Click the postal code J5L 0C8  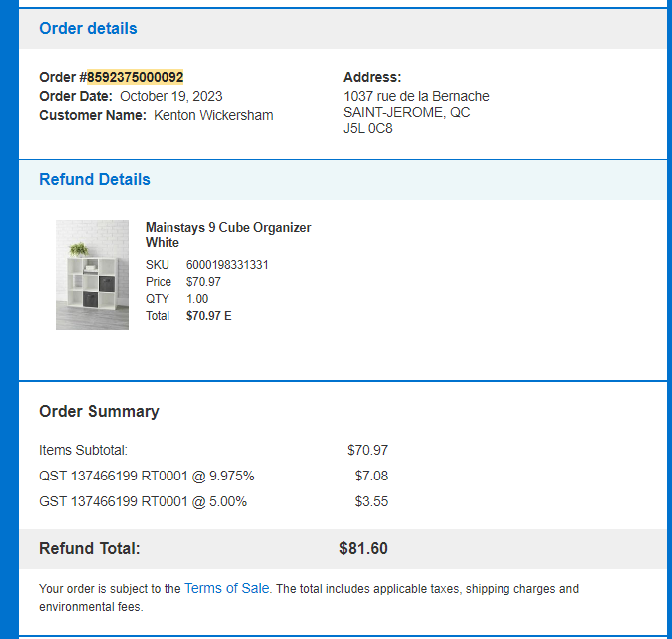coord(367,129)
